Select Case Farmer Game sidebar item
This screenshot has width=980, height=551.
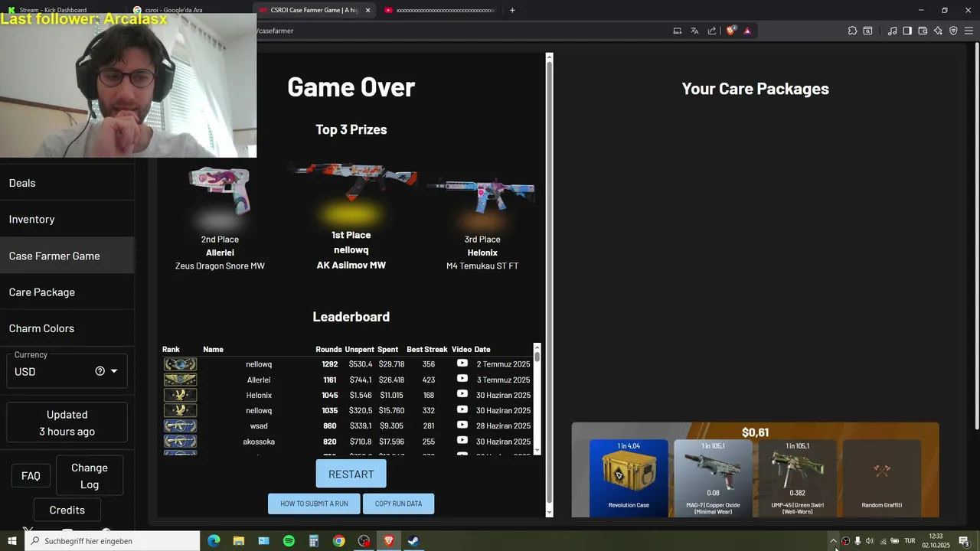point(67,256)
